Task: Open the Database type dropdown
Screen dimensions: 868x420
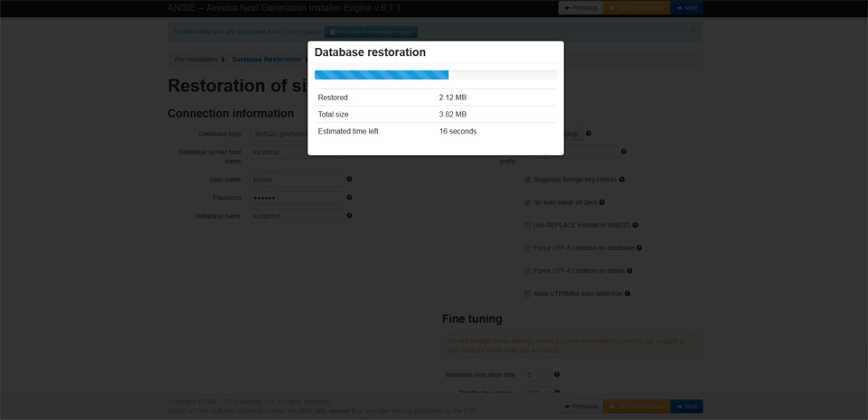Action: point(278,134)
